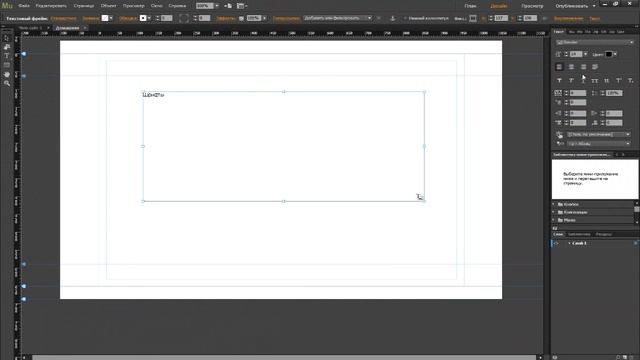Align text center in Text panel
This screenshot has height=360, width=640.
[571, 67]
